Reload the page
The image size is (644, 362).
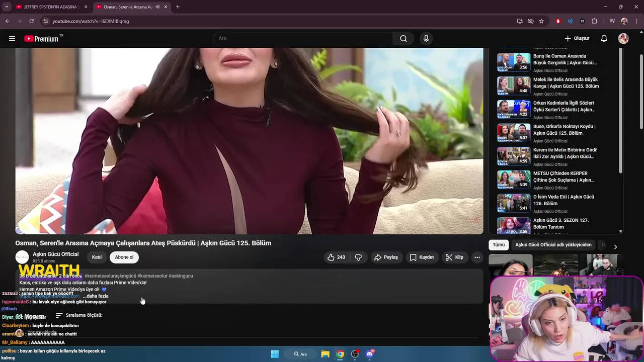tap(31, 21)
